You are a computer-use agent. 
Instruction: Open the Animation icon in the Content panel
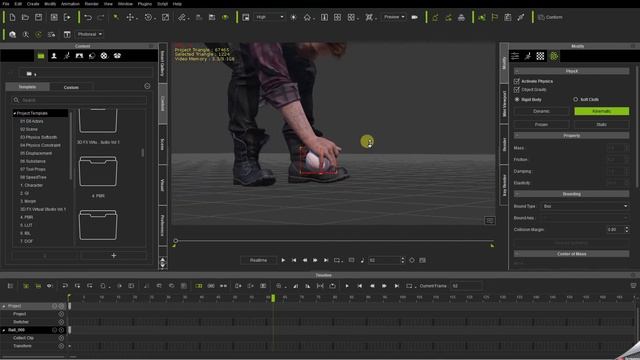pyautogui.click(x=67, y=56)
